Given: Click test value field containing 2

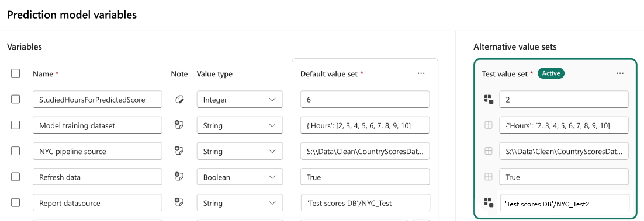Looking at the screenshot, I should pyautogui.click(x=564, y=100).
